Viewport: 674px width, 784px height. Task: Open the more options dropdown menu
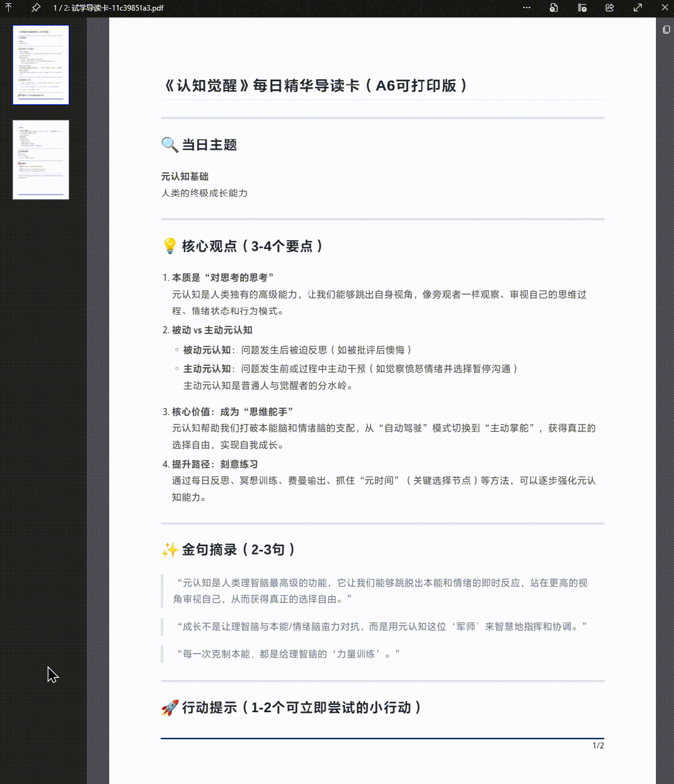[x=526, y=8]
